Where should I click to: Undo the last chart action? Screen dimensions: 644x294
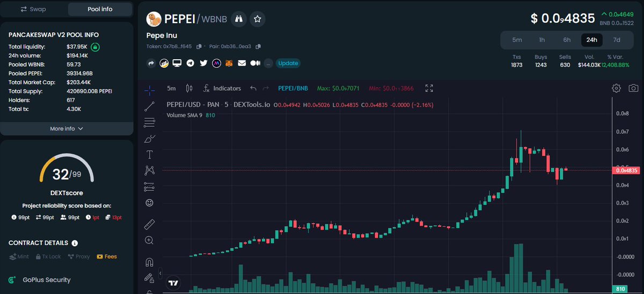[253, 88]
